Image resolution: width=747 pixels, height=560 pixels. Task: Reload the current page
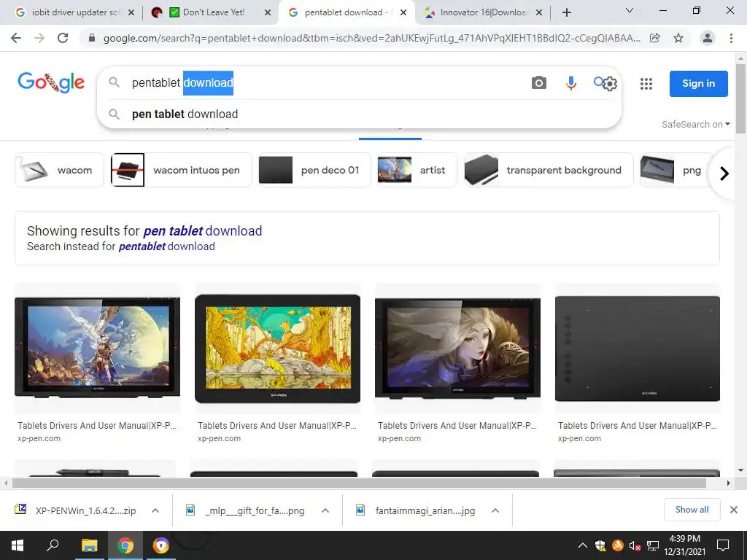click(63, 38)
